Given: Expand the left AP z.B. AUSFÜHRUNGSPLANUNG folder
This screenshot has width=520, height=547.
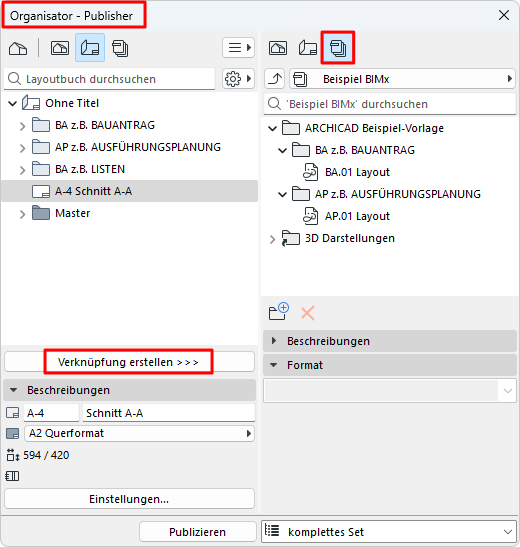Looking at the screenshot, I should pos(23,148).
